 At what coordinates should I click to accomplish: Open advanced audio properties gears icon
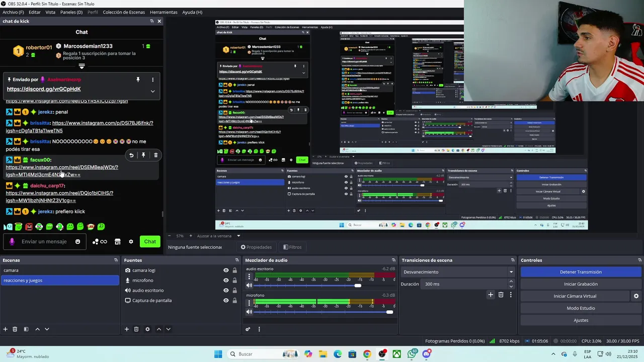tap(248, 329)
